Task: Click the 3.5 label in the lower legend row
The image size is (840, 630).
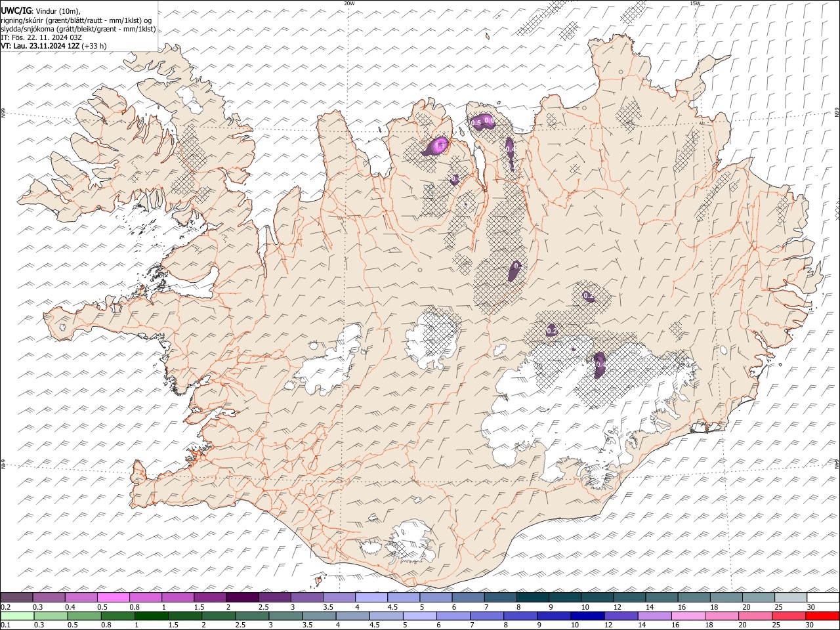Action: click(306, 625)
